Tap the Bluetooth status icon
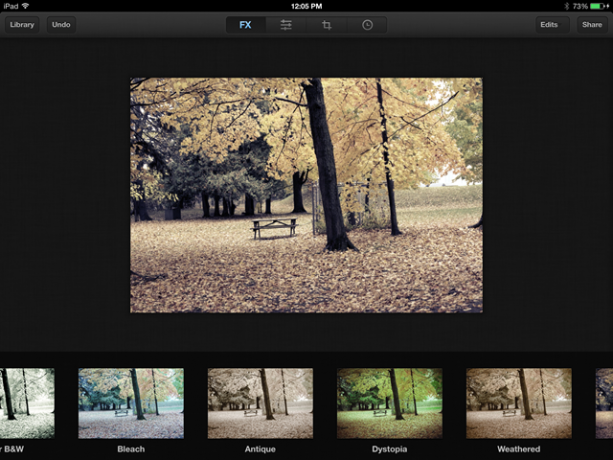The width and height of the screenshot is (613, 460). [x=566, y=6]
